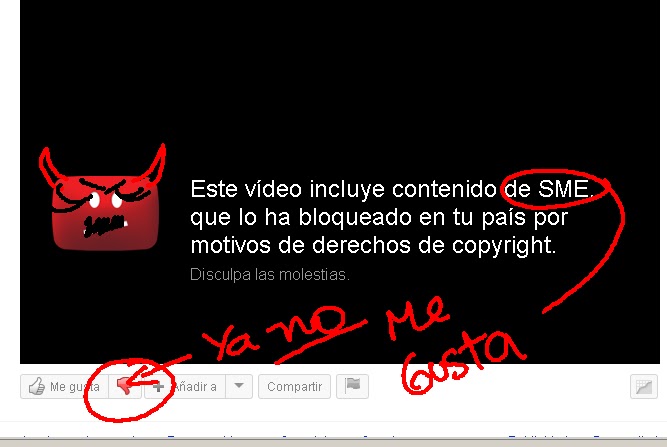Click the line 'motivos de derechos de copyright.'
667x447 pixels.
373,245
